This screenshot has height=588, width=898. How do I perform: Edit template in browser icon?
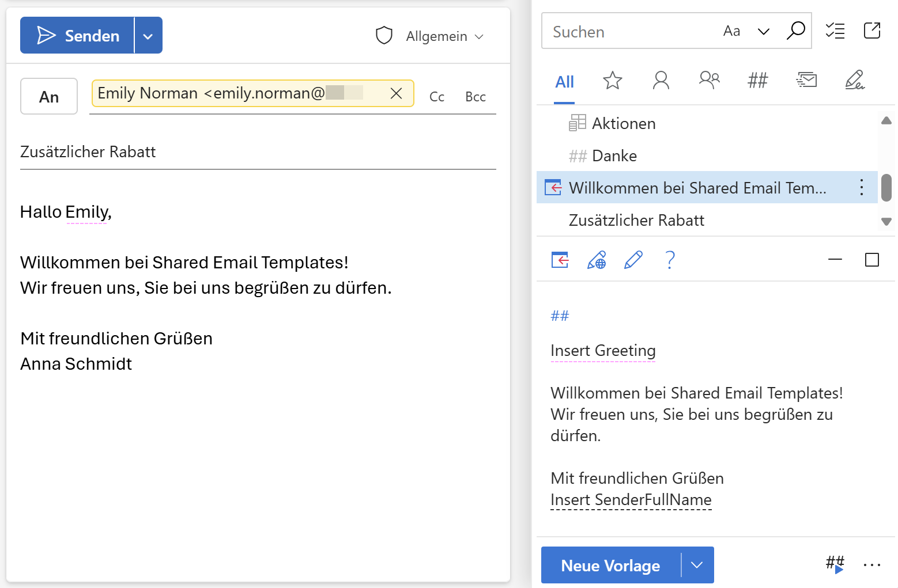597,260
